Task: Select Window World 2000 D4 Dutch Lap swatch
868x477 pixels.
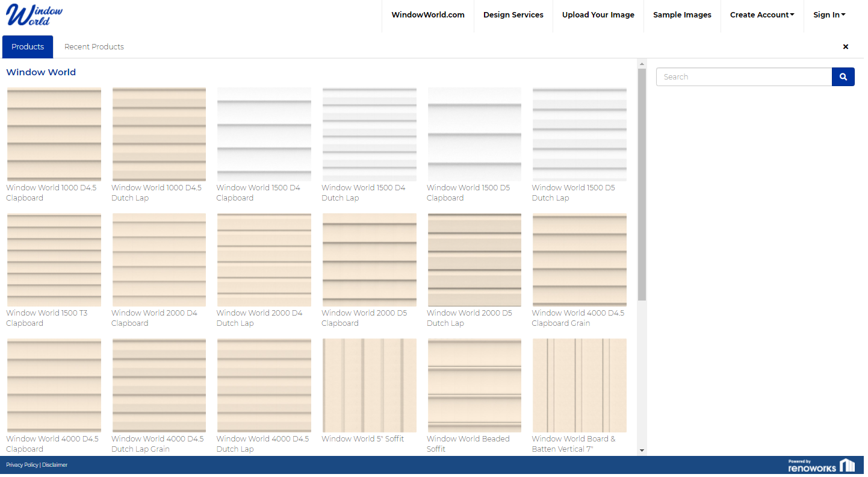Action: (x=265, y=261)
